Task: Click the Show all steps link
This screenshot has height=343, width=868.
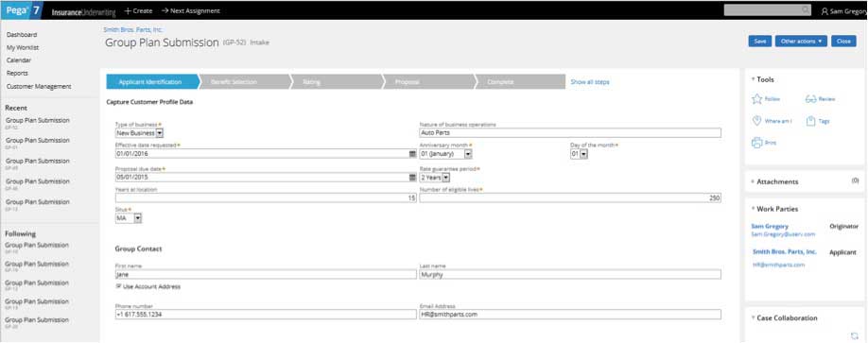Action: 590,82
